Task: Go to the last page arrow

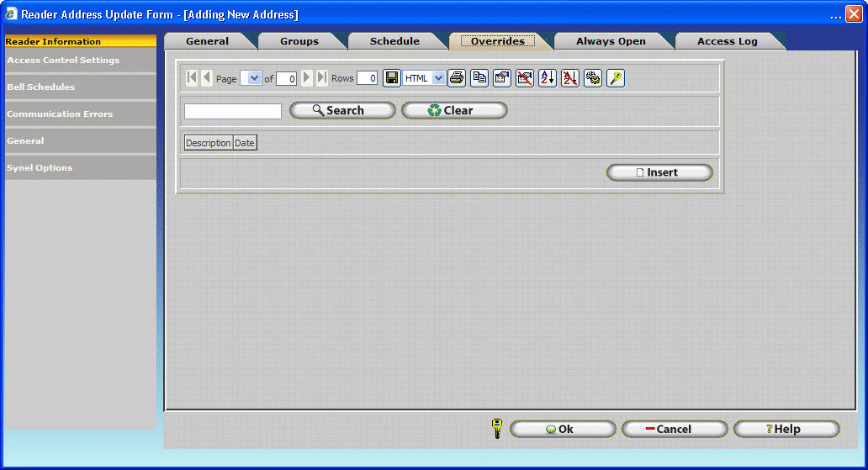Action: coord(322,78)
